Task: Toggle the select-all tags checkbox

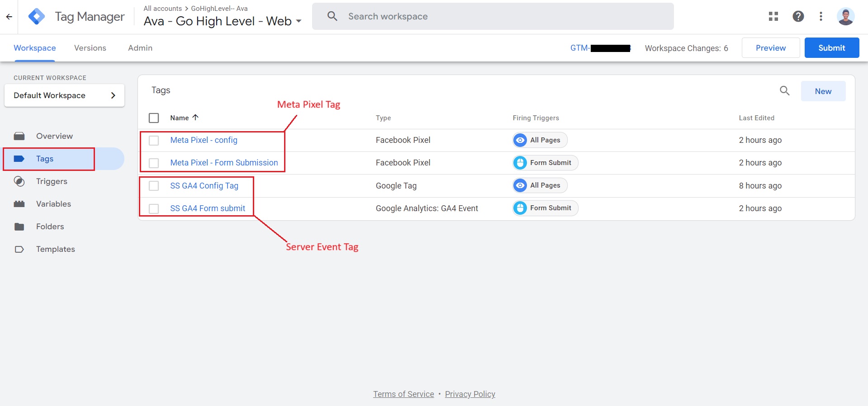Action: (x=154, y=118)
